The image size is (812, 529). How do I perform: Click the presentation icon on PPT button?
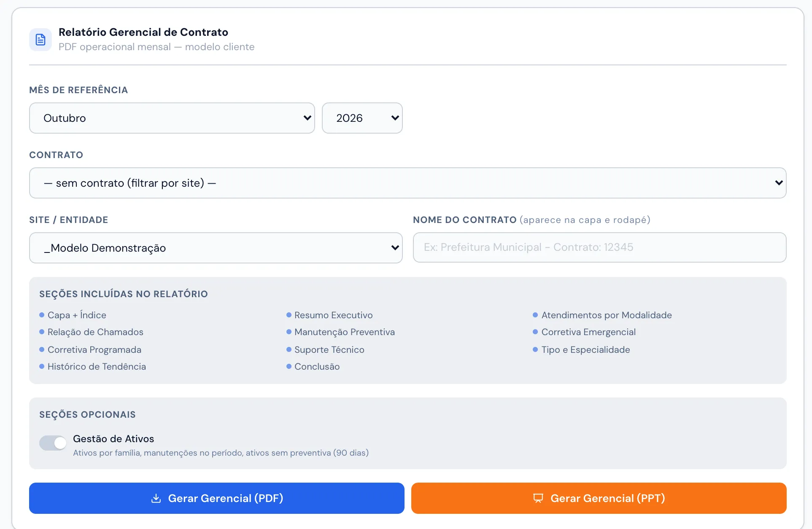click(538, 498)
